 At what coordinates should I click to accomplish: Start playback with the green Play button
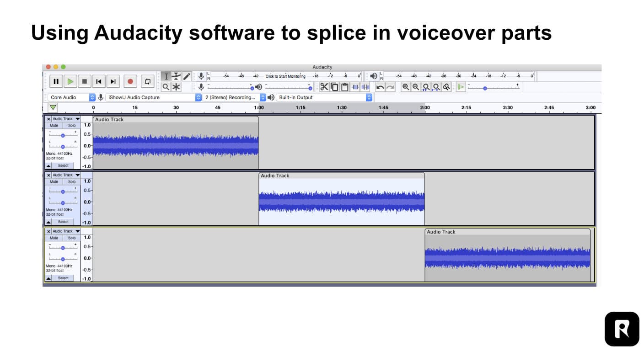click(x=70, y=82)
